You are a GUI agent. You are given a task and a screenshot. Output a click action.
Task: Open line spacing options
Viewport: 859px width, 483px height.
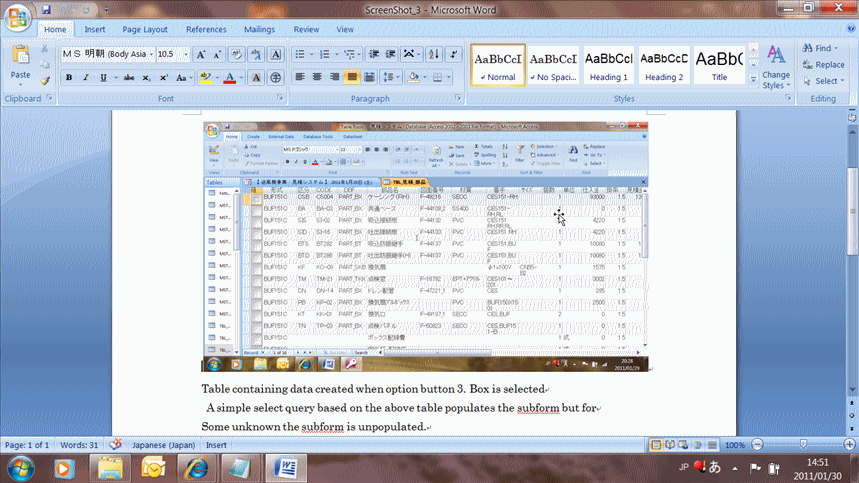tap(391, 77)
